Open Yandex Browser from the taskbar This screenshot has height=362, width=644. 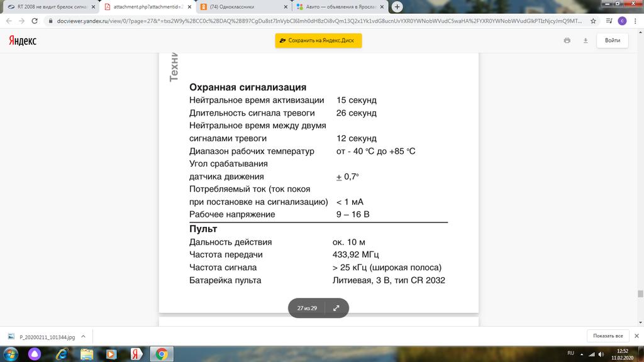coord(135,354)
